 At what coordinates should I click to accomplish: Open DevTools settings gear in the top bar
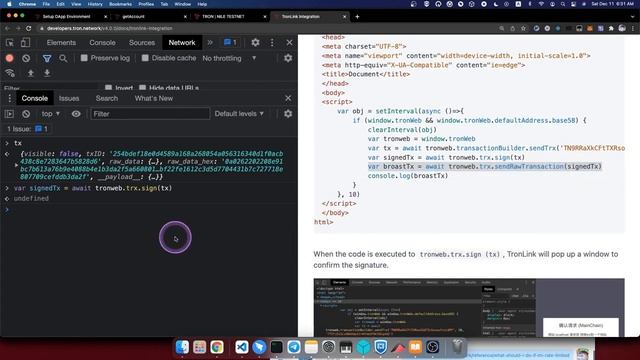(x=256, y=42)
